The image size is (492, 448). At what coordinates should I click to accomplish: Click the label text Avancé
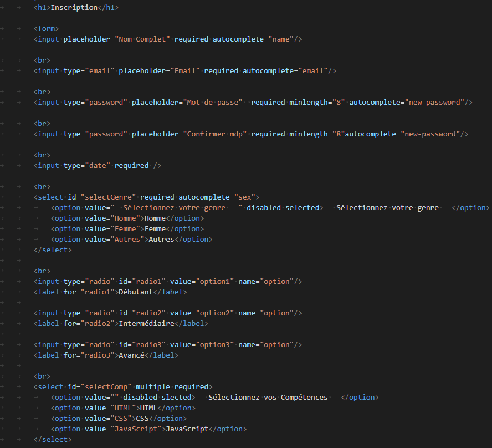(131, 355)
